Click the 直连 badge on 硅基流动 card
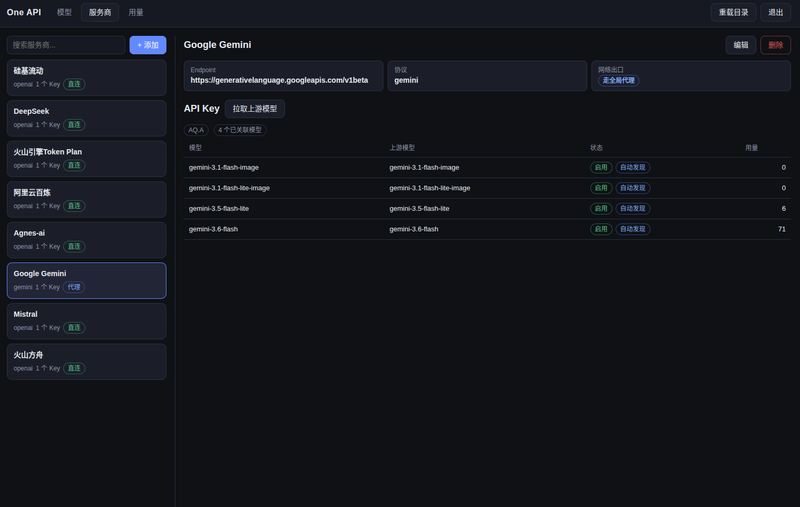The image size is (800, 507). [74, 84]
